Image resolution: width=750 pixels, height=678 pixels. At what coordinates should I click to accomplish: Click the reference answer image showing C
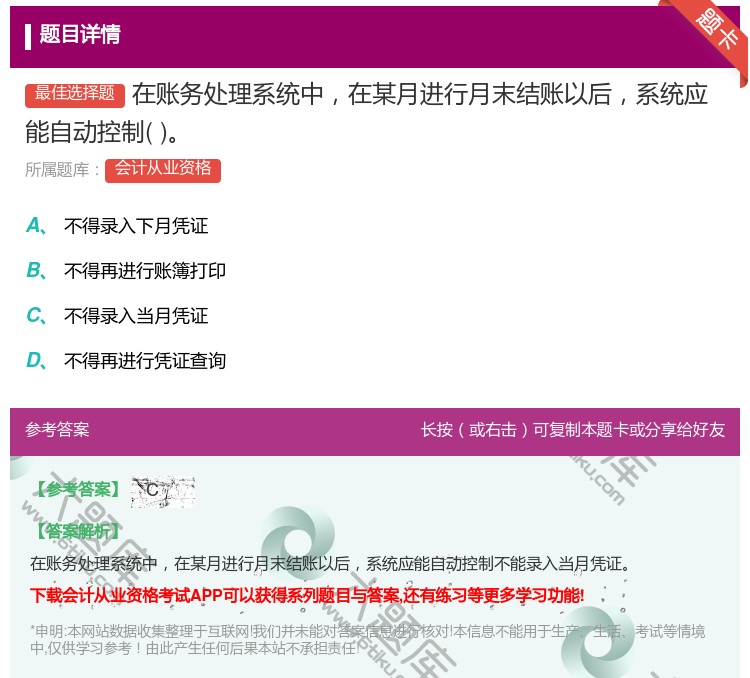click(163, 492)
